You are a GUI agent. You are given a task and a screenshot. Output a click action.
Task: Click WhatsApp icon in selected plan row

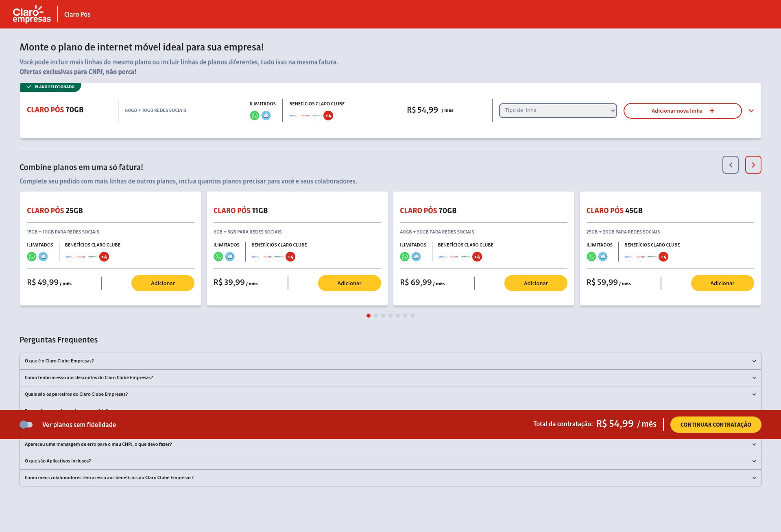pyautogui.click(x=255, y=116)
